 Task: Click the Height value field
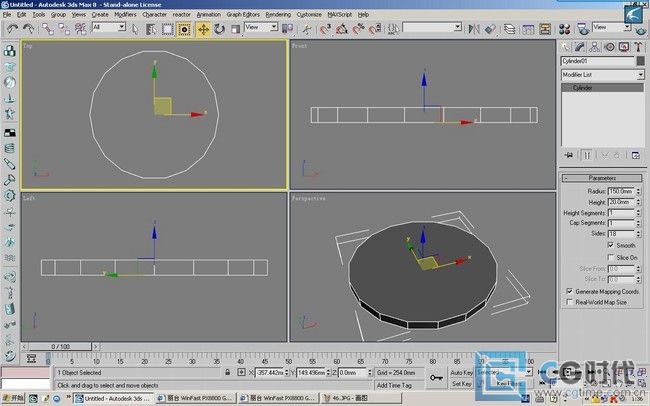click(x=621, y=202)
